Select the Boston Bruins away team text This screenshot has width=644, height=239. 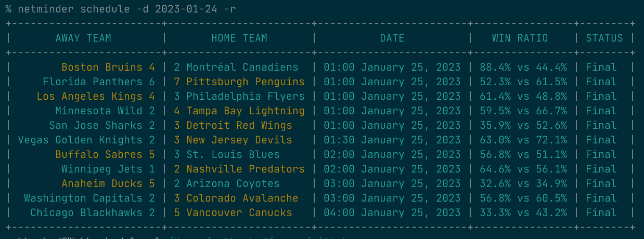(102, 67)
